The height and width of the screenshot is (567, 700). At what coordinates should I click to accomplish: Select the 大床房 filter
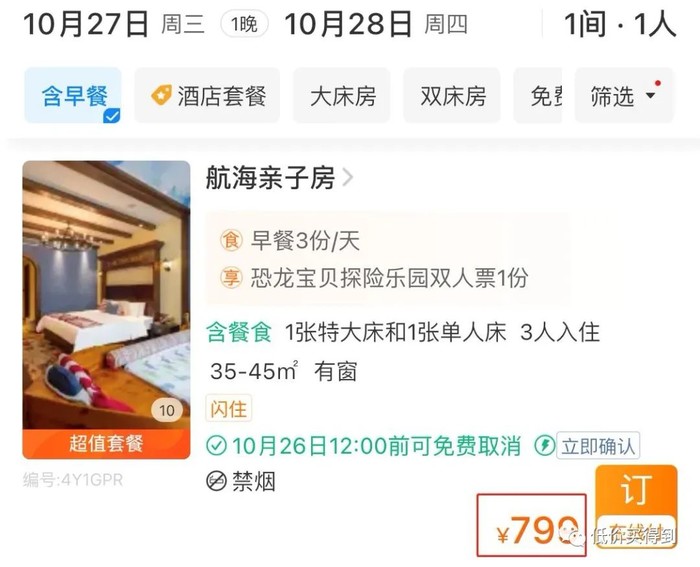342,96
